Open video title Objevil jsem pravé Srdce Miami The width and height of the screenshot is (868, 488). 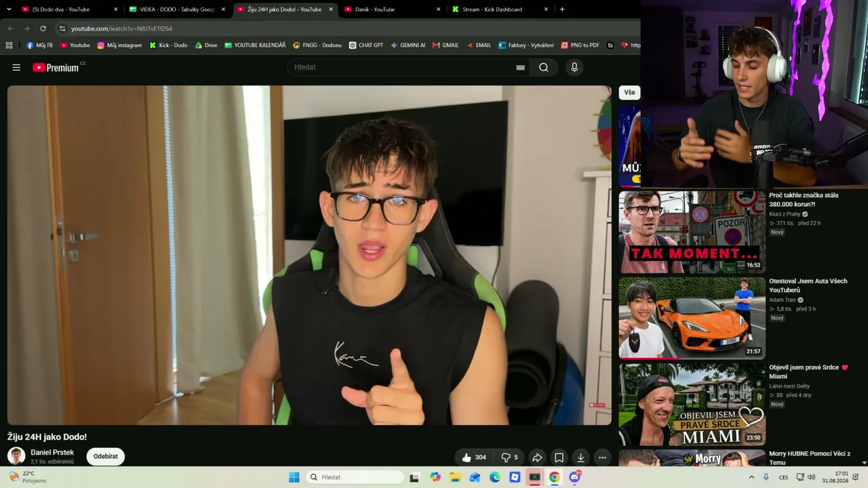point(808,371)
